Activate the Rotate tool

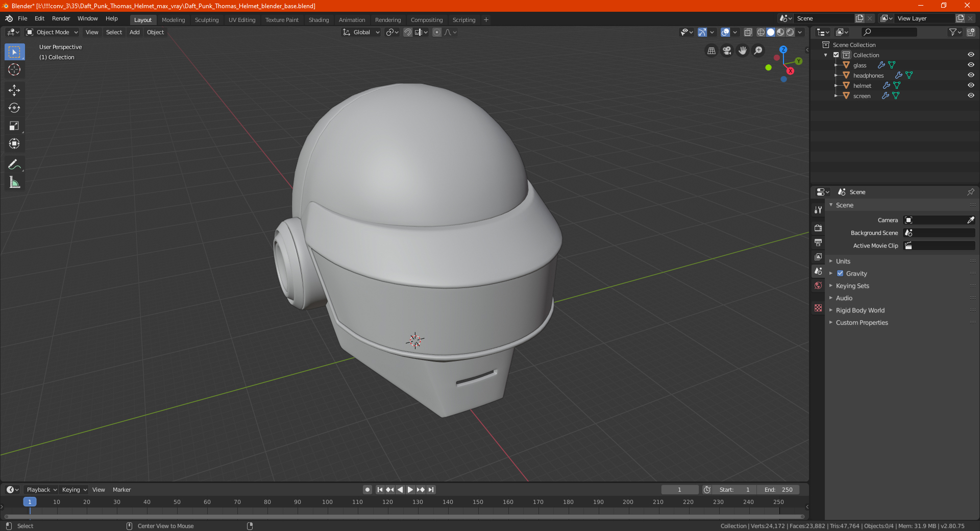(14, 108)
